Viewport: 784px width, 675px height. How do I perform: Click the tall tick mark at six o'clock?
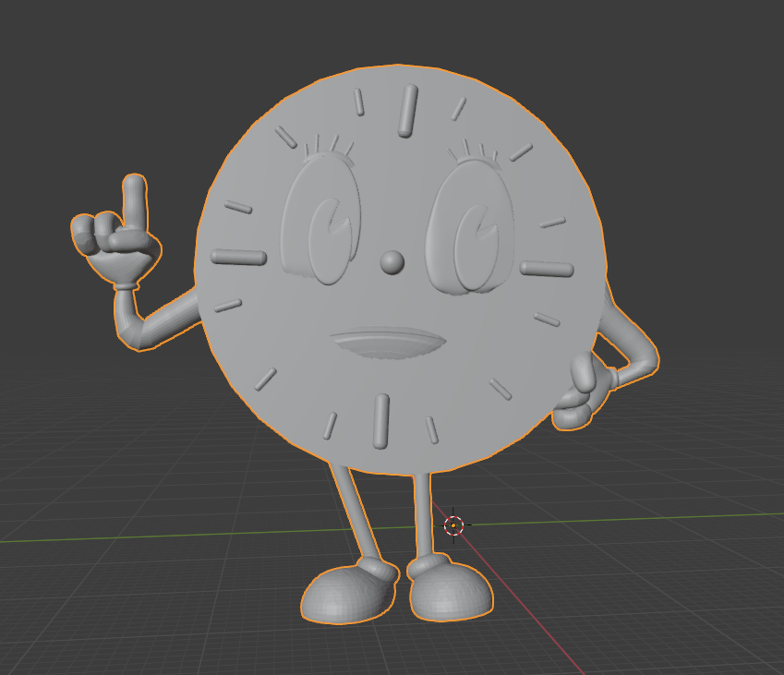coord(381,421)
